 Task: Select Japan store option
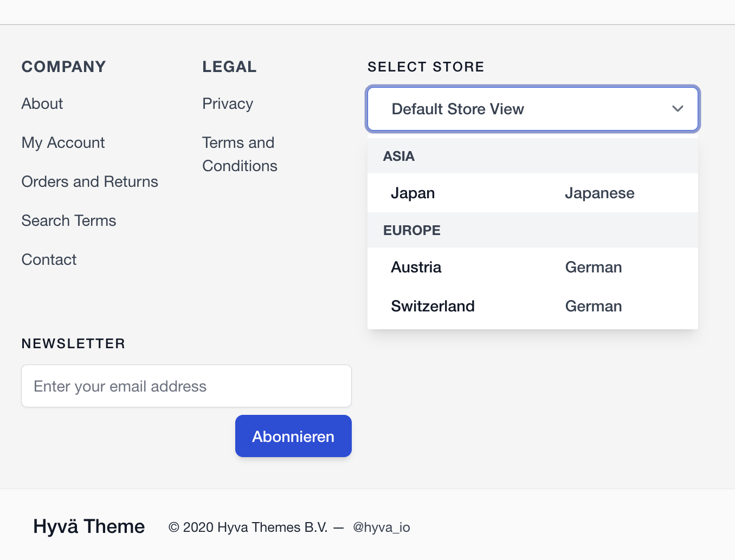(533, 193)
